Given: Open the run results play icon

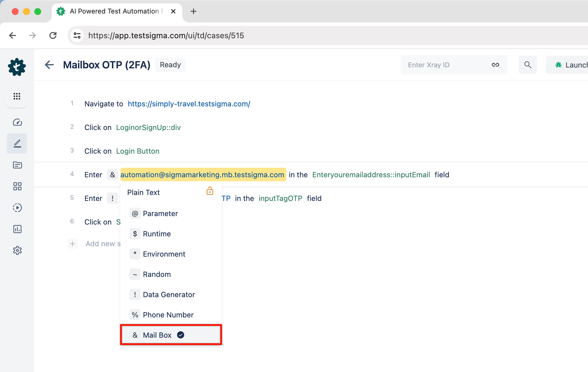Looking at the screenshot, I should point(17,208).
